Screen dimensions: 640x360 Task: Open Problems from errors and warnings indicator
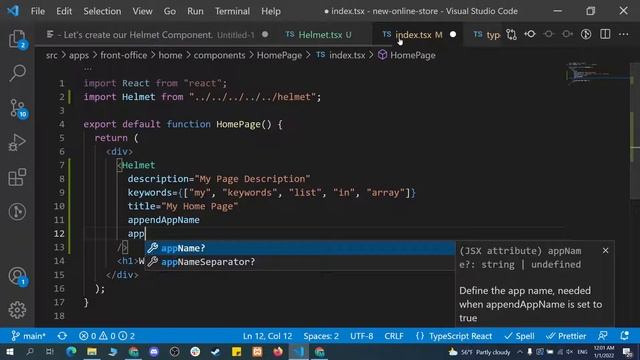click(107, 336)
